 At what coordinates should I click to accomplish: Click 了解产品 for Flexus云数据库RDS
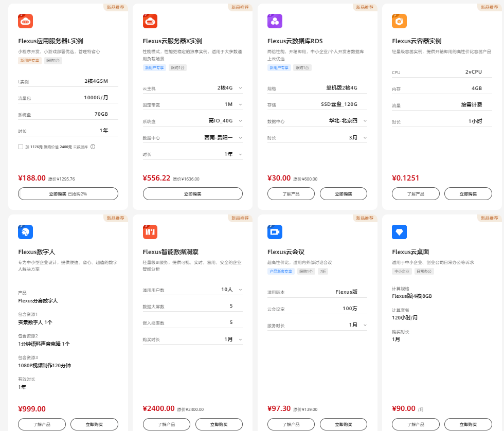pyautogui.click(x=291, y=194)
